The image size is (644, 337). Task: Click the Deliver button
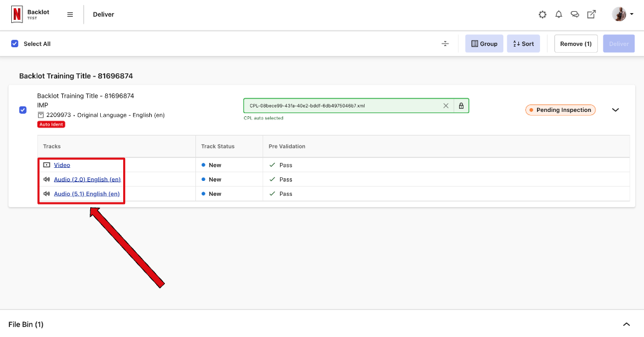point(618,44)
